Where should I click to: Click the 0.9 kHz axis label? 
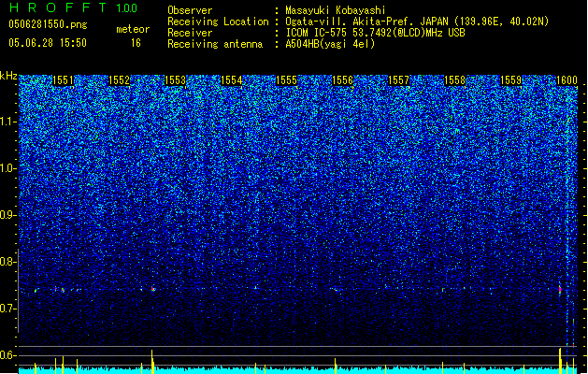coord(7,215)
